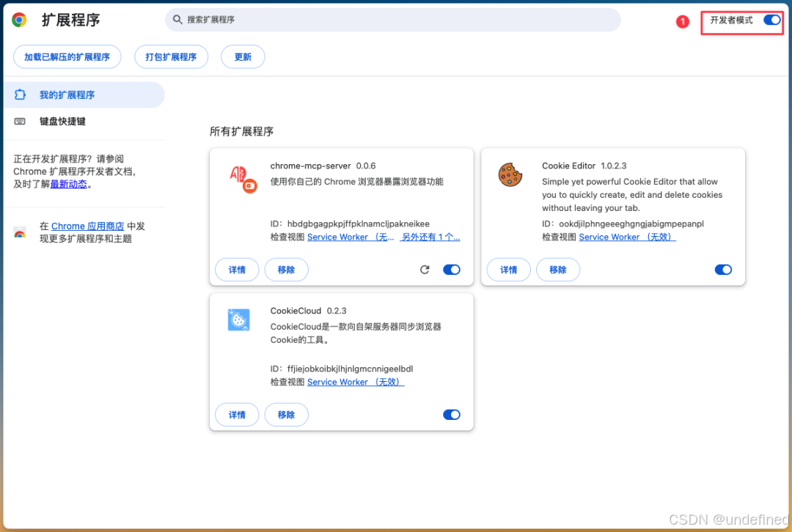The width and height of the screenshot is (792, 532).
Task: Open Cookie Editor Service Worker (无效) link
Action: click(627, 237)
